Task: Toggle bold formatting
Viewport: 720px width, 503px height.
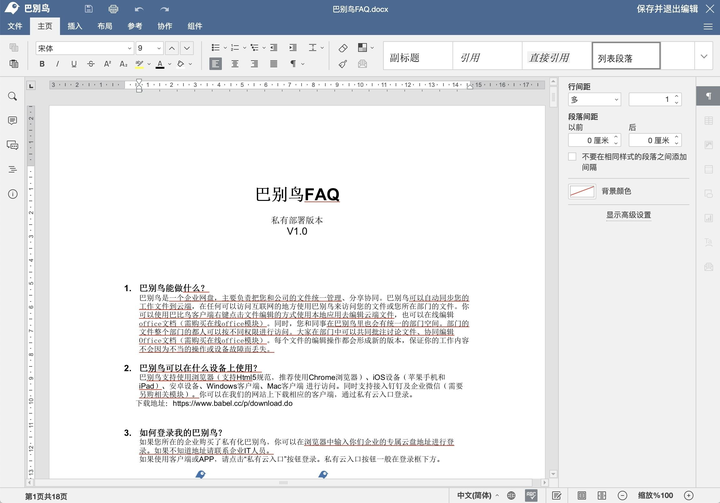Action: [42, 64]
